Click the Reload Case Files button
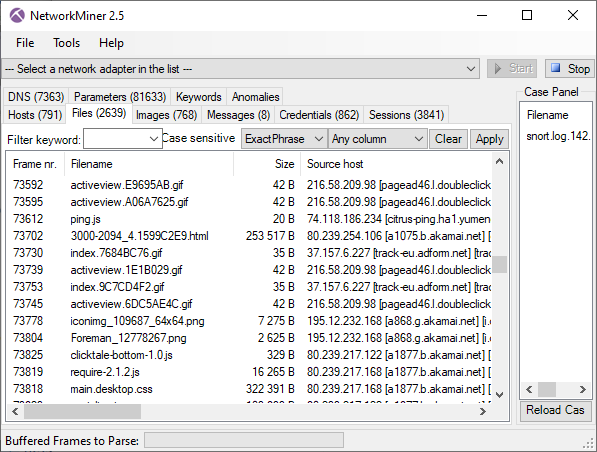 [555, 410]
